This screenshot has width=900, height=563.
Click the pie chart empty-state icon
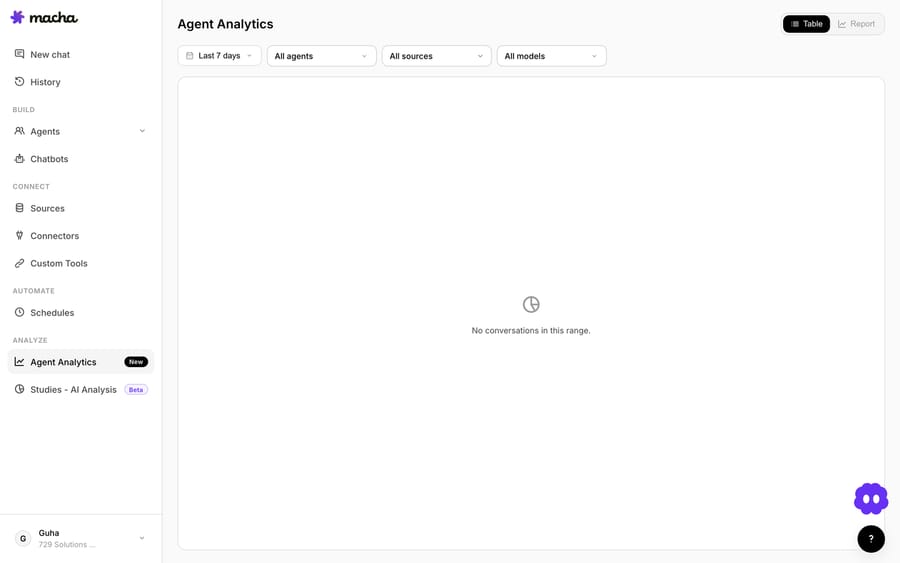tap(531, 304)
